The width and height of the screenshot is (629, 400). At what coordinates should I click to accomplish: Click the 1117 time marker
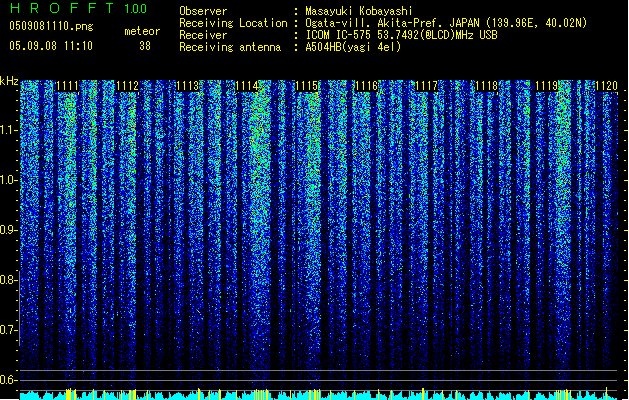click(427, 86)
